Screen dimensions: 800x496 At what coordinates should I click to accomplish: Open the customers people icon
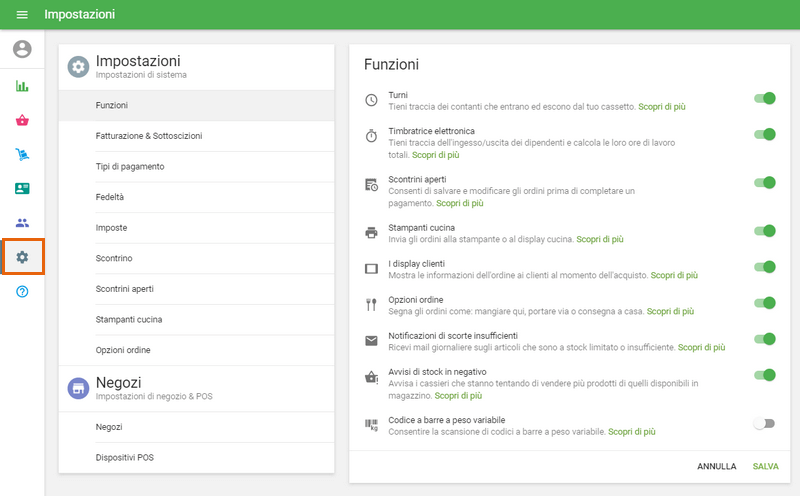[22, 223]
